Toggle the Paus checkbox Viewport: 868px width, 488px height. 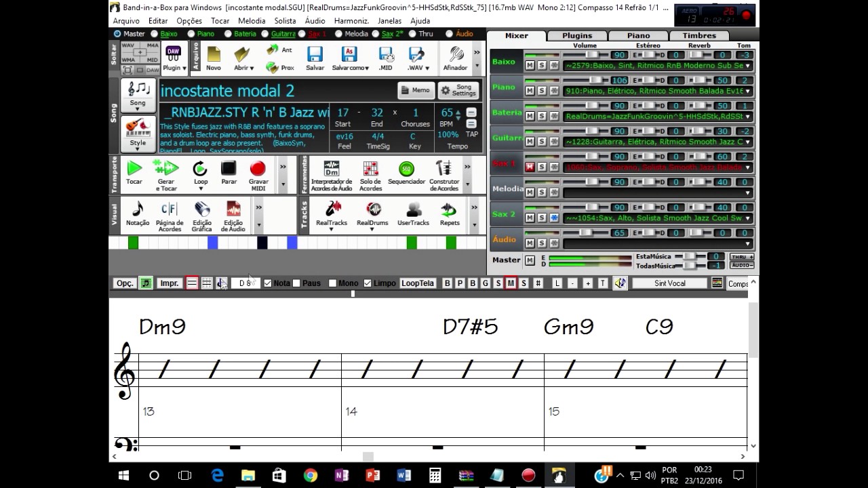click(x=296, y=283)
